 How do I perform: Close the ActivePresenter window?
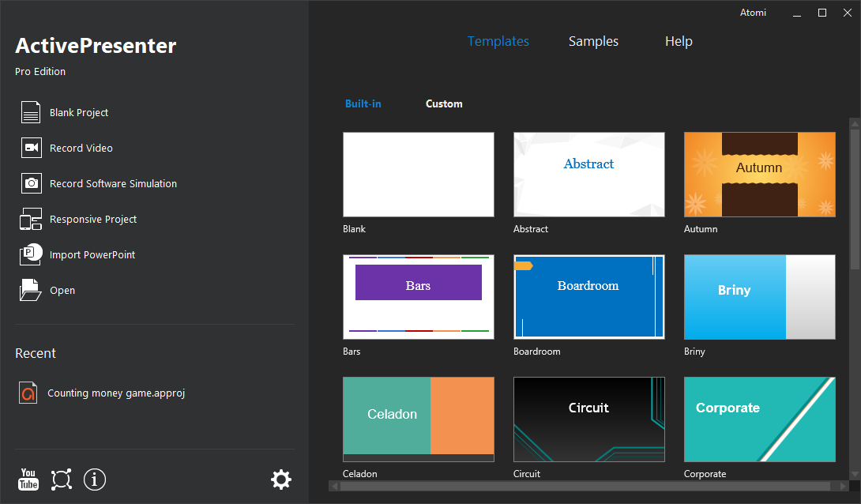click(x=848, y=13)
